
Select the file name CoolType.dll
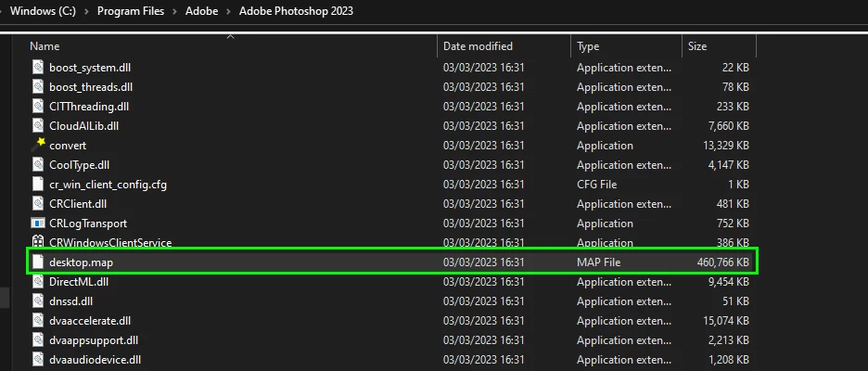81,165
